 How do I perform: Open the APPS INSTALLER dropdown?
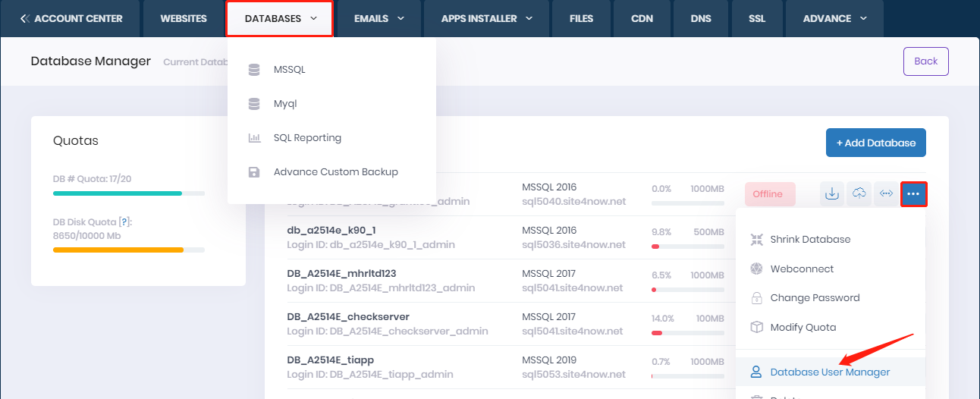pyautogui.click(x=486, y=19)
